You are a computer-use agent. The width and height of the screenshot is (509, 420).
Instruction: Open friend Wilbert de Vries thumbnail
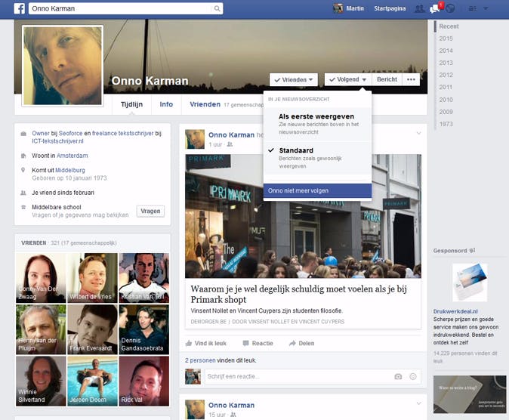click(x=93, y=278)
